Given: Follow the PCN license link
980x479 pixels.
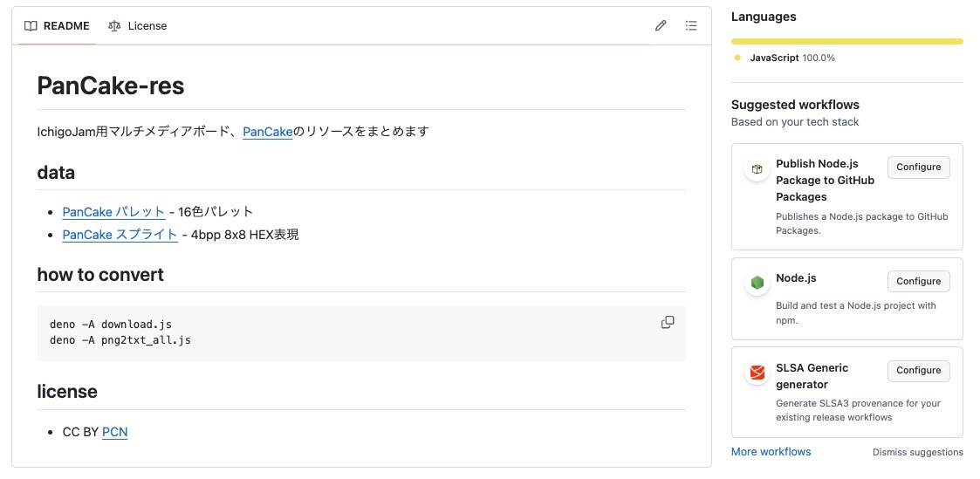Looking at the screenshot, I should click(x=115, y=432).
